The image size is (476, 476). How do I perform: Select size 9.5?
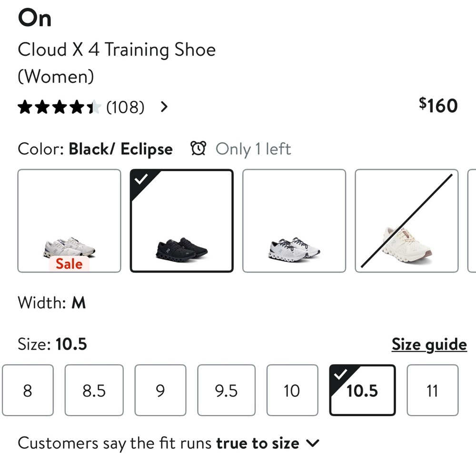[226, 390]
